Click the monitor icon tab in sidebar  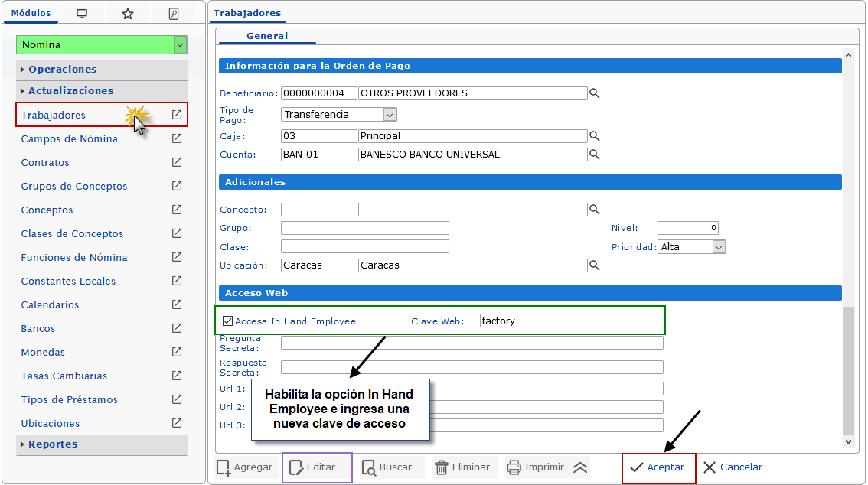tap(82, 14)
